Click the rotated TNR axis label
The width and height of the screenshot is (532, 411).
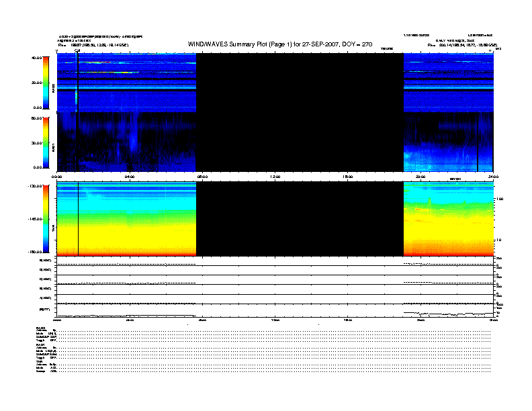tap(53, 228)
